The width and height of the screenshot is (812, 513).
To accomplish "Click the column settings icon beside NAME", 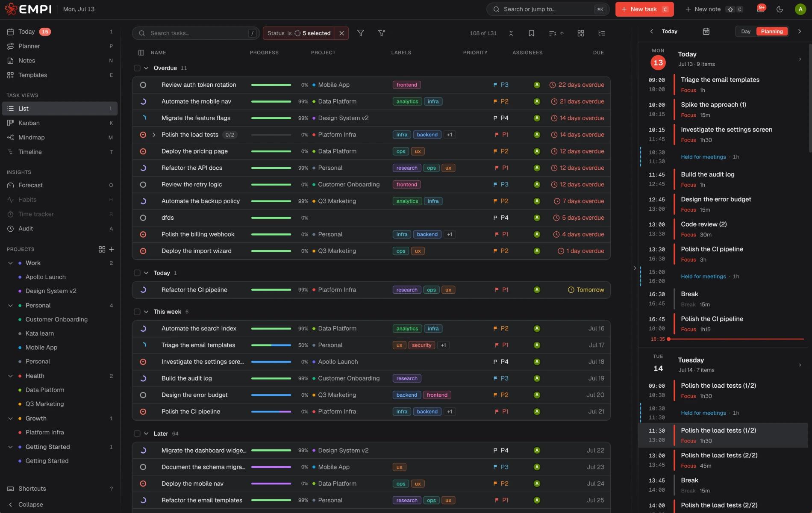I will 141,53.
